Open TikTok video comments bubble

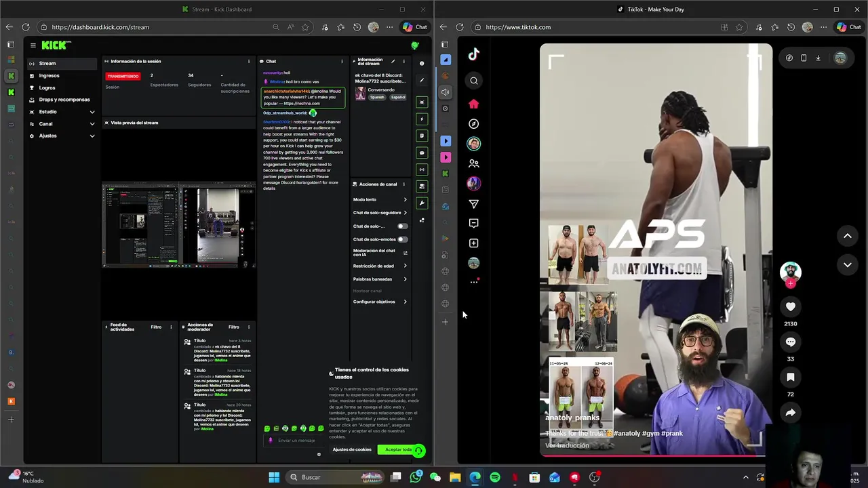point(791,342)
